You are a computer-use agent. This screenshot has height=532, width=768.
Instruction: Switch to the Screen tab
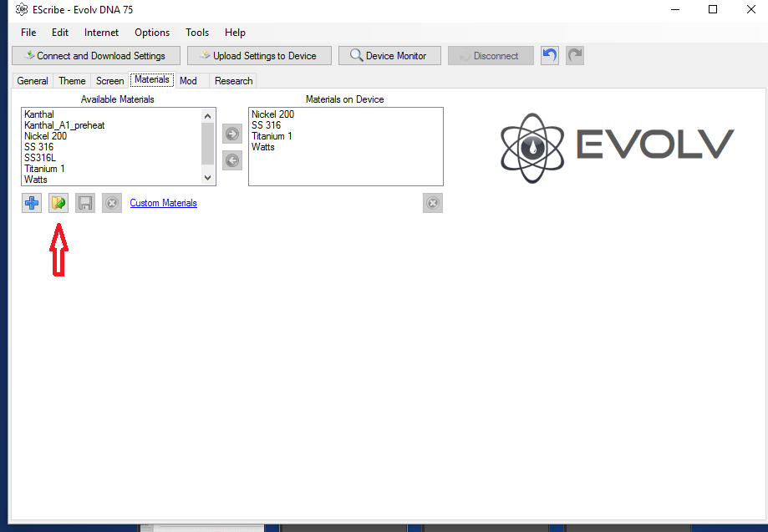[x=109, y=81]
